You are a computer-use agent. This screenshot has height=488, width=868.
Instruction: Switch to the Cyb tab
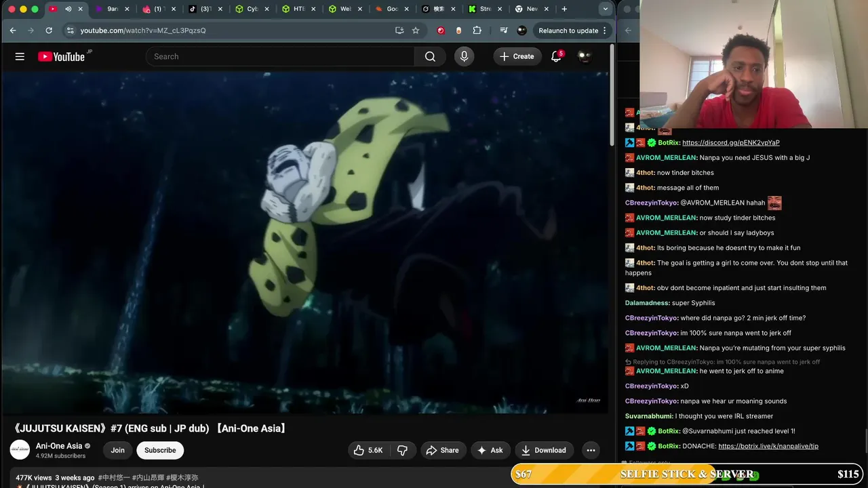(x=252, y=9)
